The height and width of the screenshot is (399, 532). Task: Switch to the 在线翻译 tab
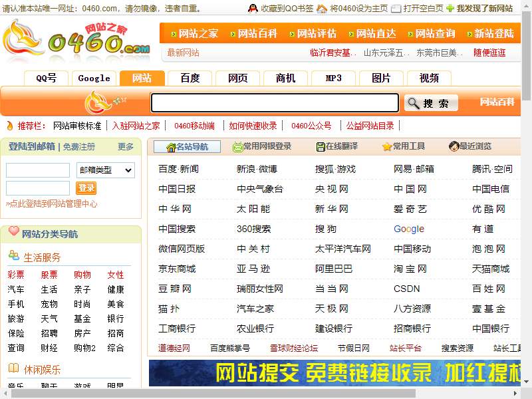[x=336, y=146]
